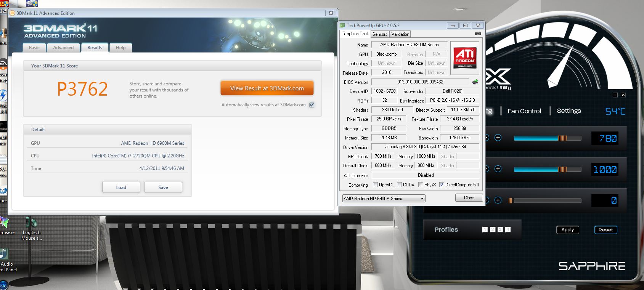Image resolution: width=644 pixels, height=290 pixels.
Task: Open the Validation tab in GPU-Z
Action: 400,34
